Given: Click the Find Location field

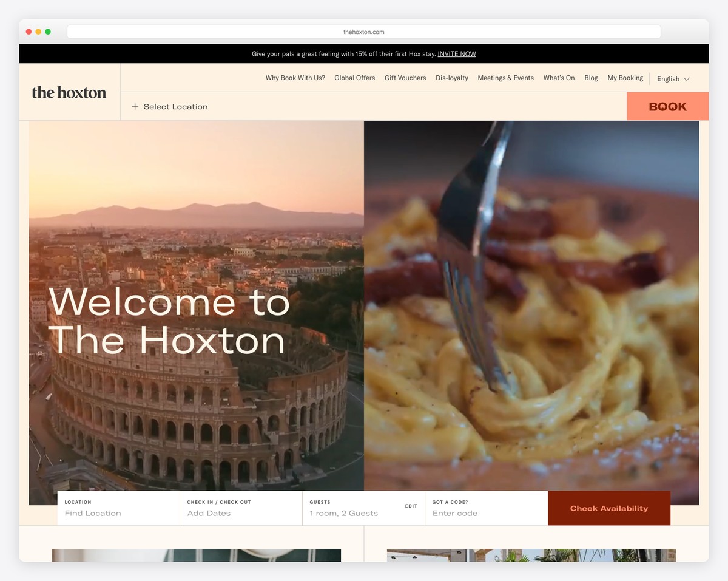Looking at the screenshot, I should click(92, 513).
